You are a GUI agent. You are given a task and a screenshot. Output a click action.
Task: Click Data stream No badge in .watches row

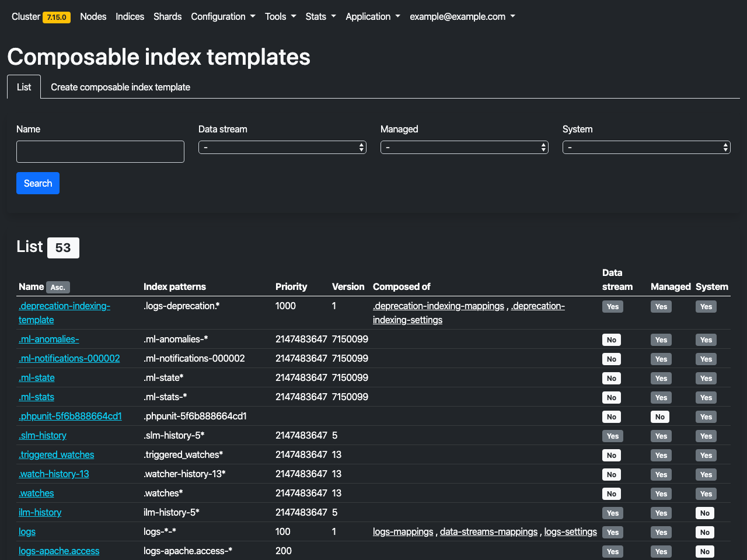[612, 494]
